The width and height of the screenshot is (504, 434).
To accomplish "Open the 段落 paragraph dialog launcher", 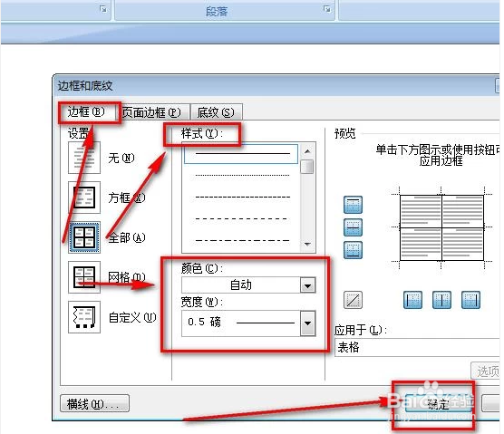I will tap(327, 9).
